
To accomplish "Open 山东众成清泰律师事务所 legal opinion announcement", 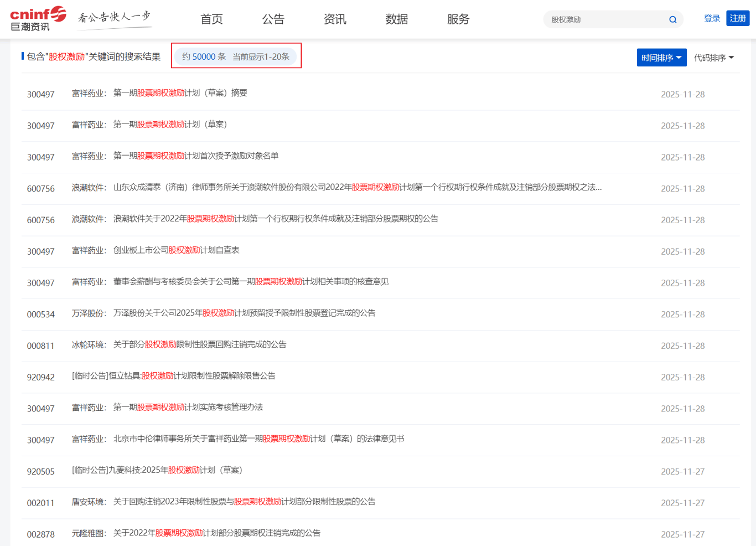I will point(358,188).
